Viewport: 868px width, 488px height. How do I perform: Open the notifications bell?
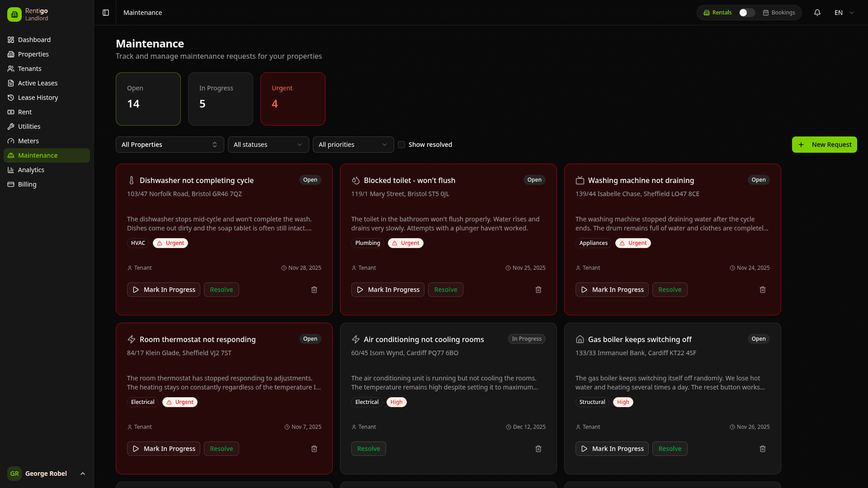pyautogui.click(x=818, y=12)
